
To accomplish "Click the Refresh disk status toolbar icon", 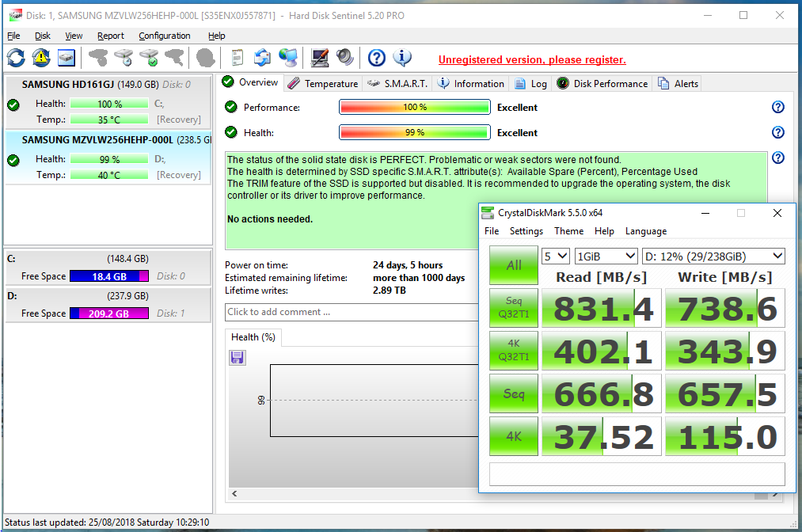I will [x=16, y=58].
